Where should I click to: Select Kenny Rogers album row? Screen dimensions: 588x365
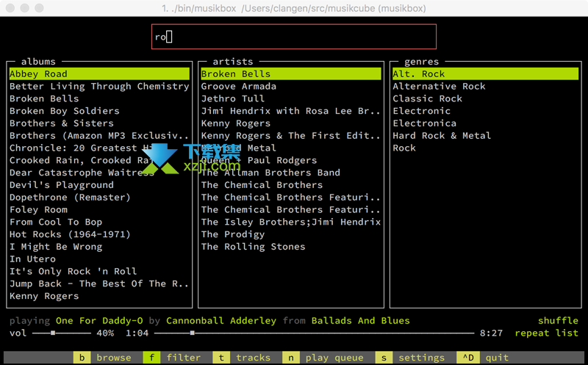tap(99, 297)
